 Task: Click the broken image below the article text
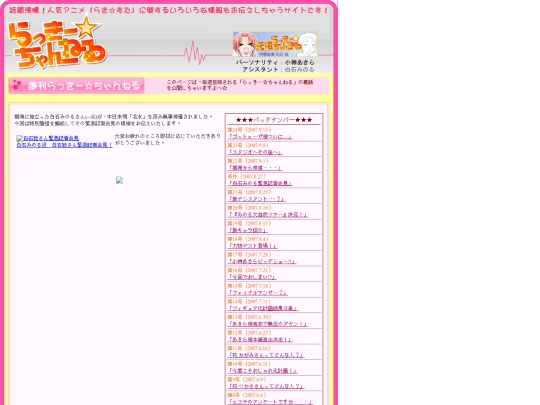[x=120, y=180]
